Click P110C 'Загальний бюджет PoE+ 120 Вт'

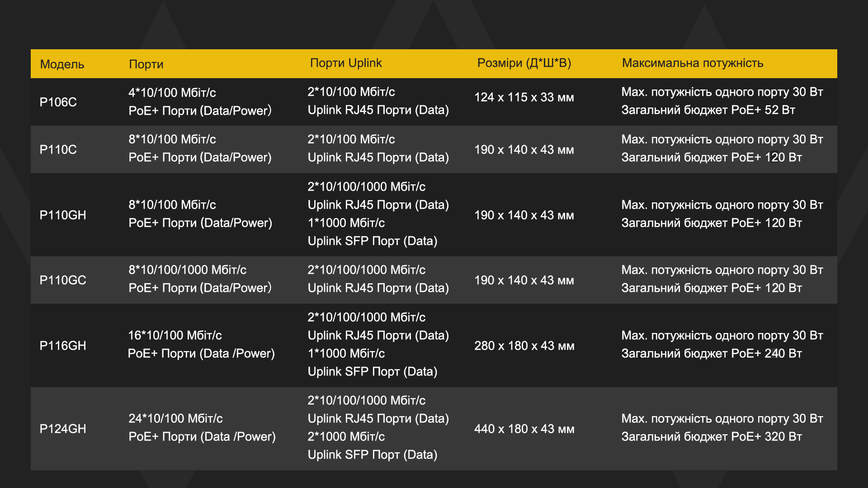tap(712, 157)
